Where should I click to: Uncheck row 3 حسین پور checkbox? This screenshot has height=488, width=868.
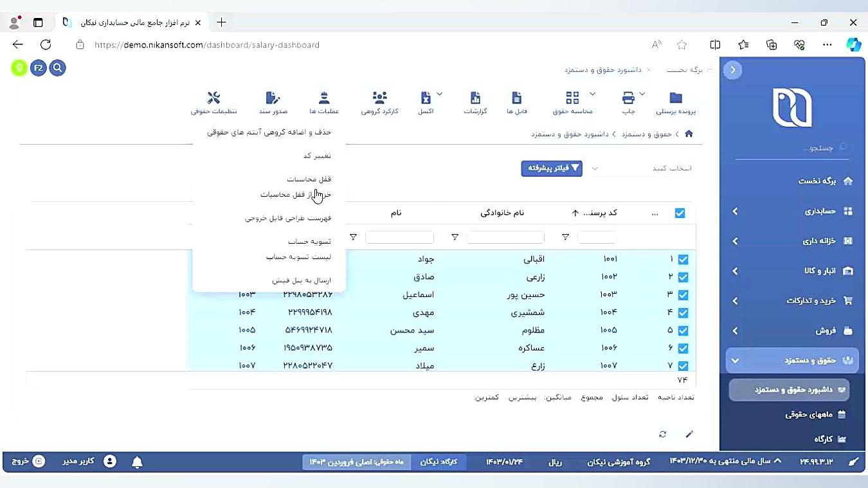point(683,295)
